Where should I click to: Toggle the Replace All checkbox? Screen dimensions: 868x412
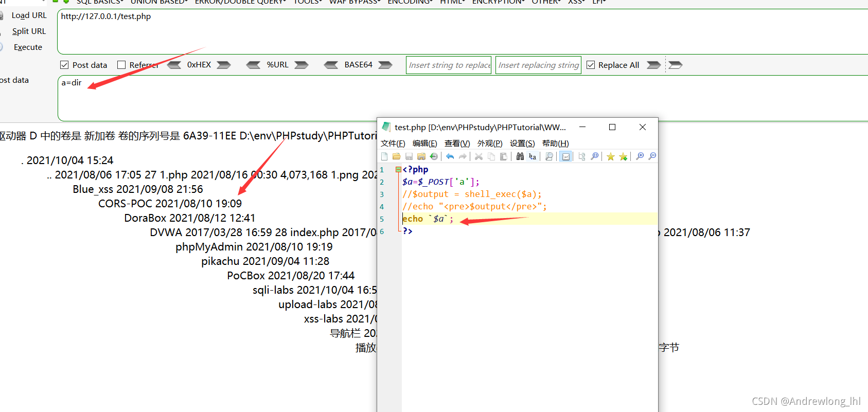click(x=591, y=65)
